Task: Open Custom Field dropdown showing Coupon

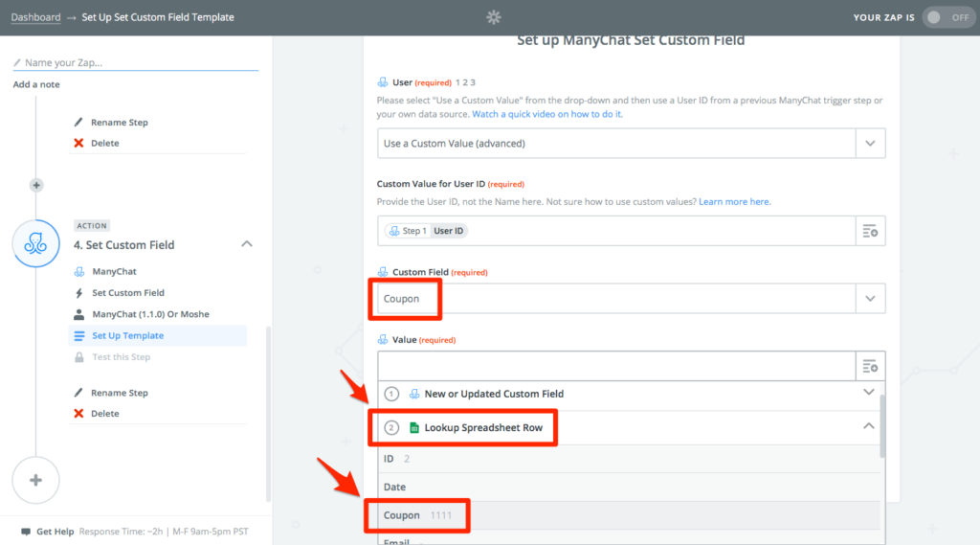Action: coord(632,299)
